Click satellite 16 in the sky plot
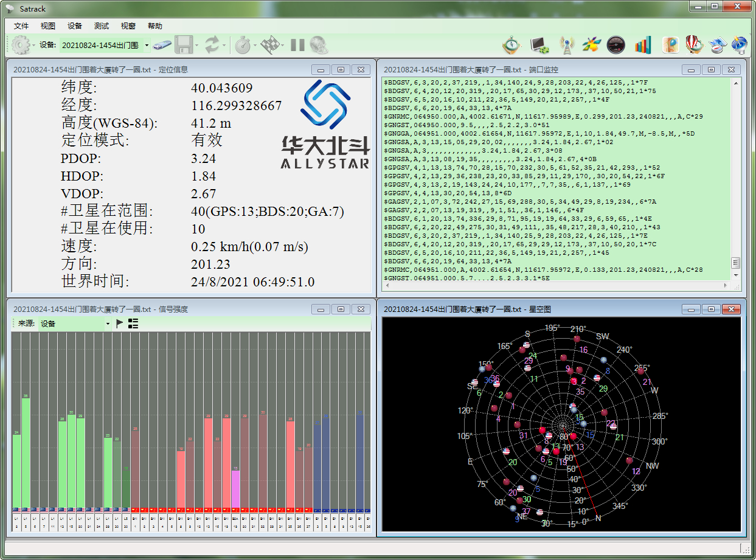The width and height of the screenshot is (756, 560). [x=578, y=340]
